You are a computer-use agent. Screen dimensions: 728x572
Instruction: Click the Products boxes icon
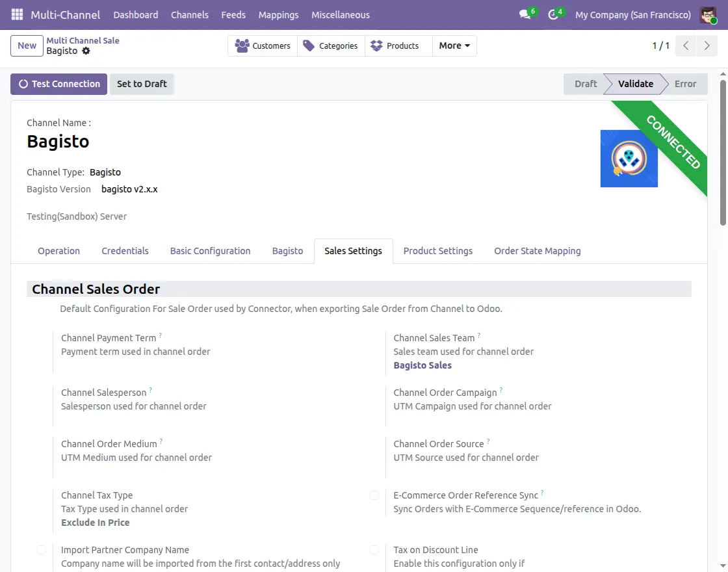376,45
